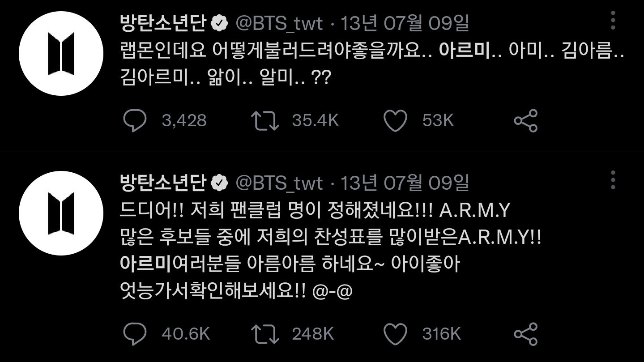The image size is (644, 362).
Task: Open more options for first tweet
Action: pyautogui.click(x=613, y=21)
